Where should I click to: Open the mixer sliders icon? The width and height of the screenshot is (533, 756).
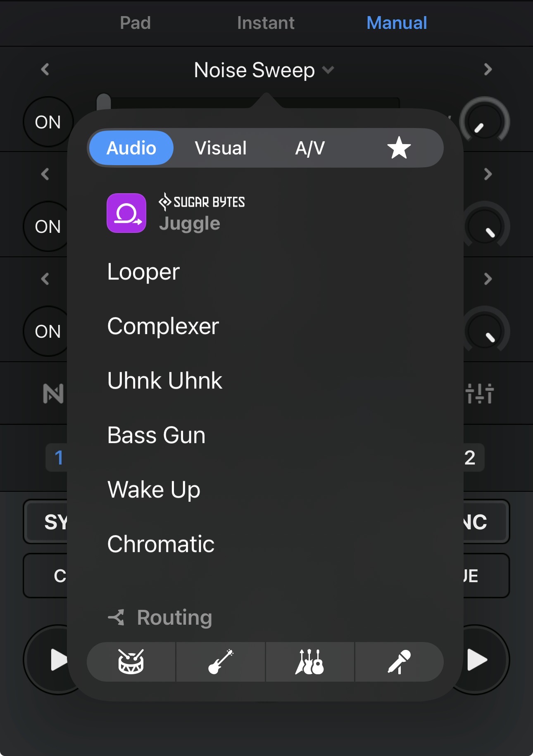pyautogui.click(x=479, y=393)
